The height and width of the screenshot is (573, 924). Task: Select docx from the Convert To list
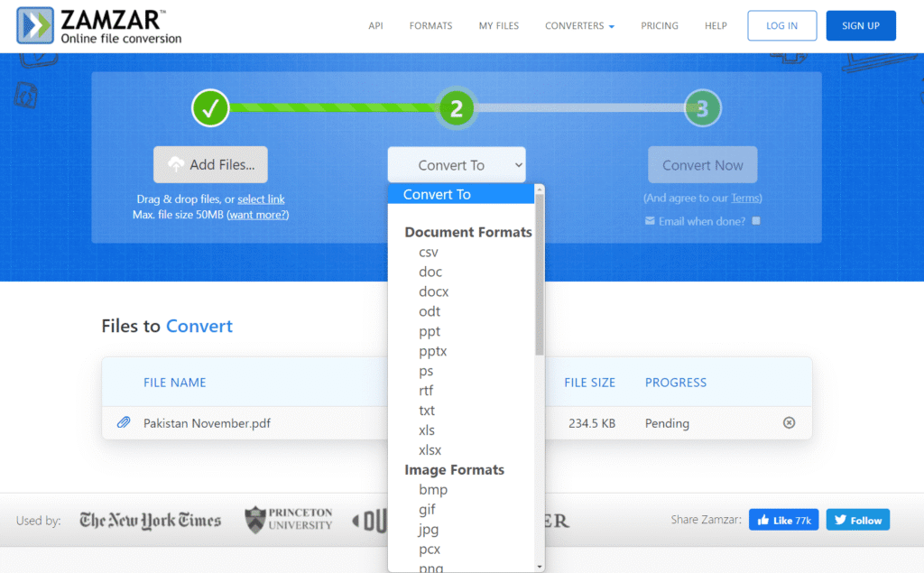(x=433, y=291)
